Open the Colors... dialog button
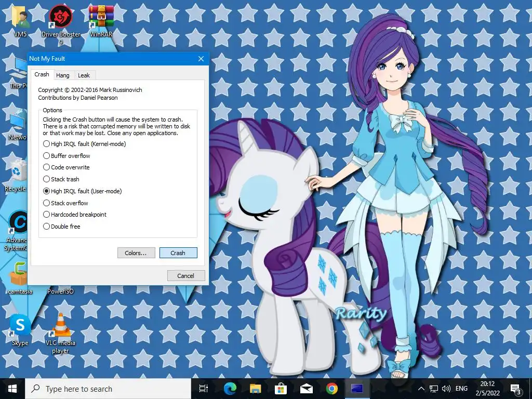532x399 pixels. 136,253
